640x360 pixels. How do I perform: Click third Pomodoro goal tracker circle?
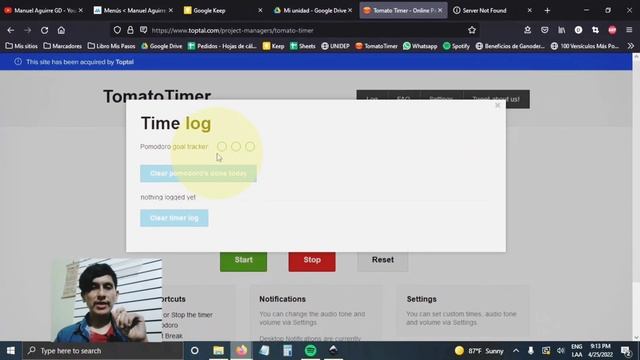click(250, 147)
